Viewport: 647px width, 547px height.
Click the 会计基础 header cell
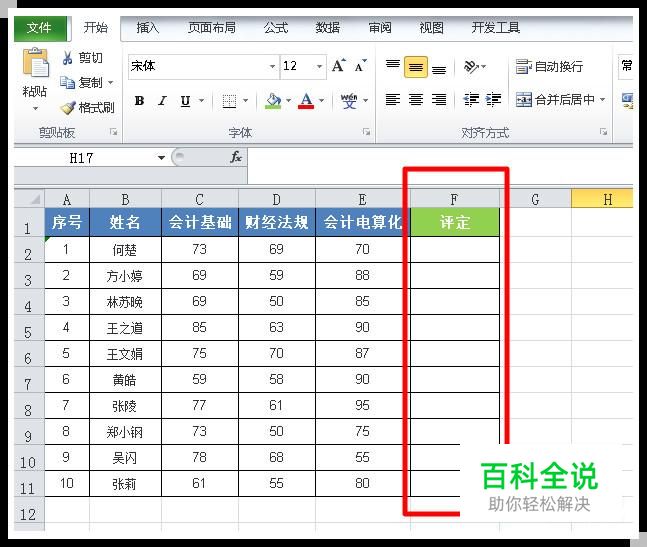click(200, 222)
